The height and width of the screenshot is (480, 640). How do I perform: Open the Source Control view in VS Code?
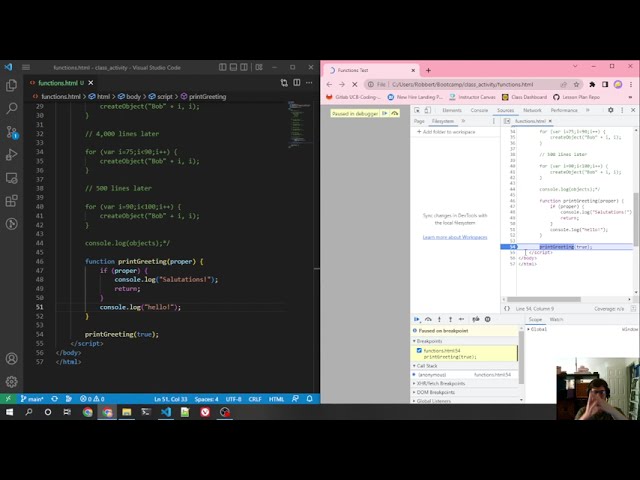tap(11, 132)
